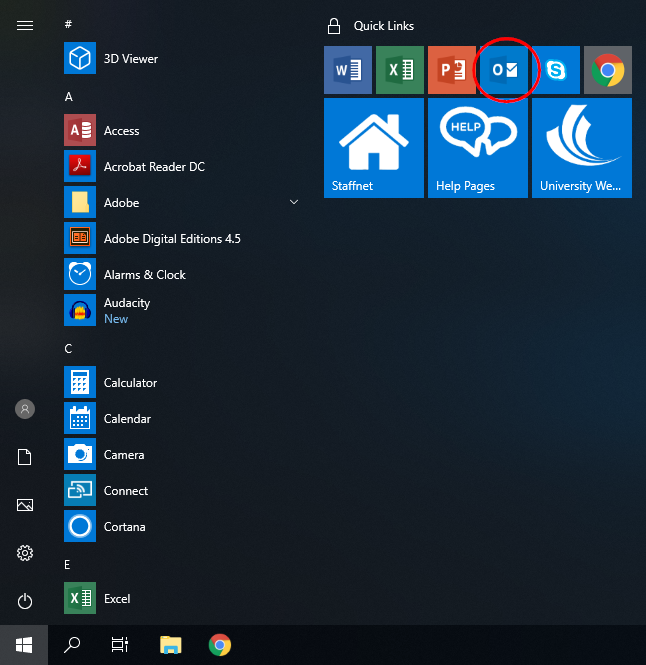Viewport: 646px width, 665px height.
Task: Click the Quick Links group title
Action: (x=383, y=26)
